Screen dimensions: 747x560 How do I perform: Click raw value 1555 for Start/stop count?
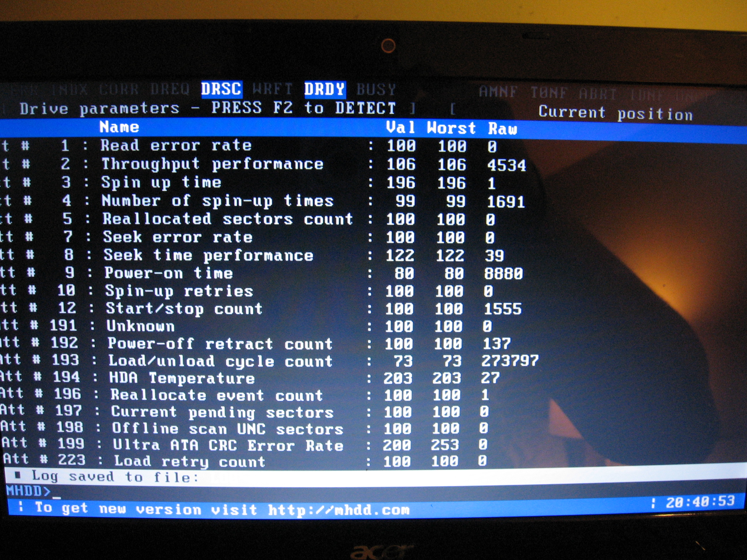tap(503, 309)
